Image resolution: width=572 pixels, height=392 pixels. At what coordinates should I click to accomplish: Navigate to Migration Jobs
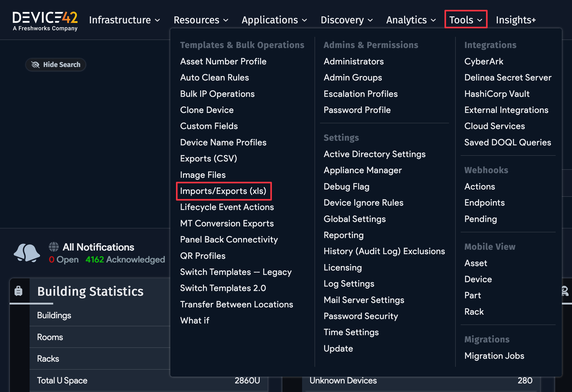pyautogui.click(x=494, y=356)
